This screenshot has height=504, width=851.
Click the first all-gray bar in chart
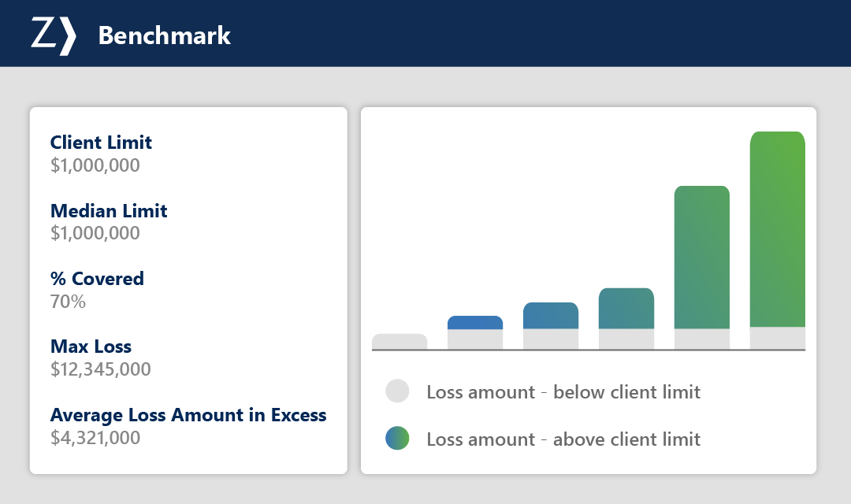tap(399, 342)
